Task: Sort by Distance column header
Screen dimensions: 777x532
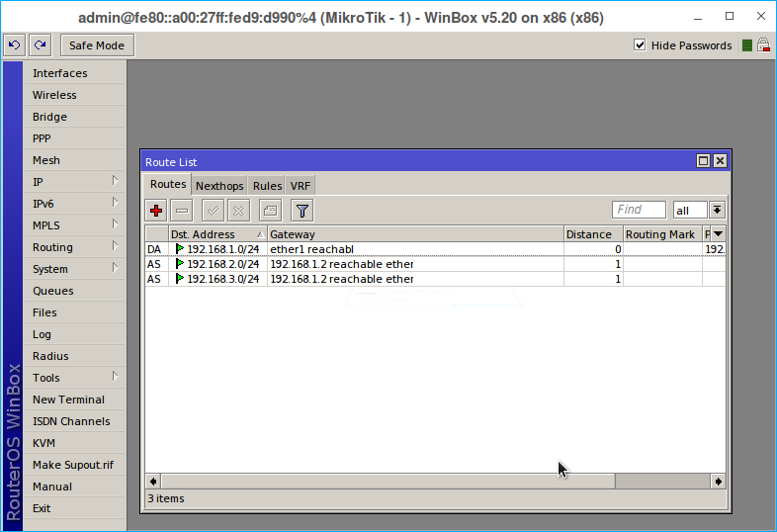Action: point(593,234)
